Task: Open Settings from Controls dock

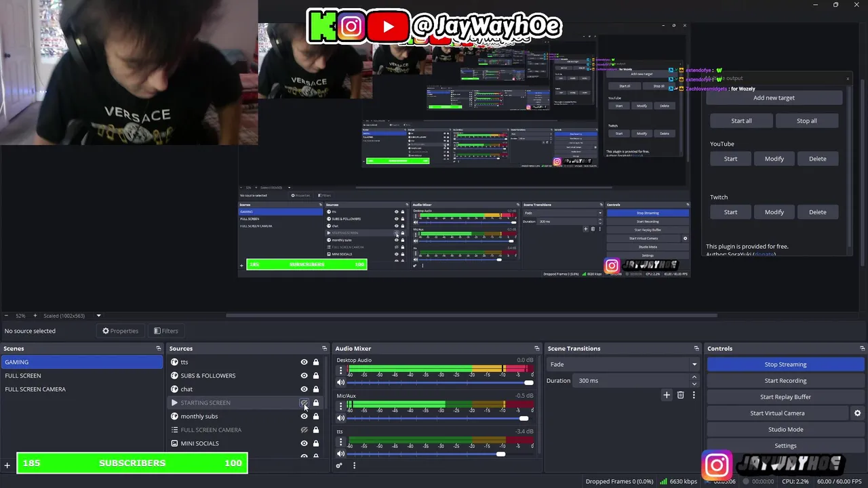Action: 785,446
